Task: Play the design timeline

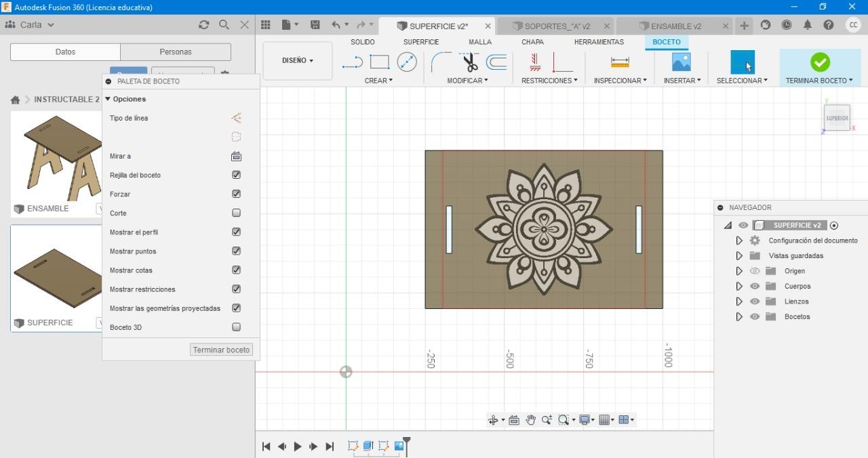Action: [298, 446]
